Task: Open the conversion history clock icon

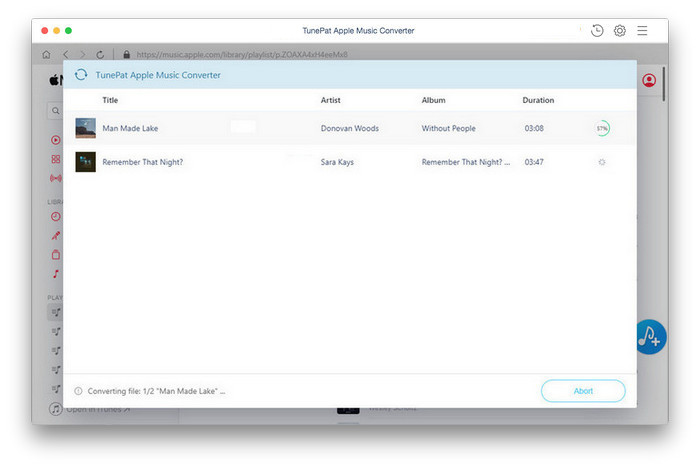Action: point(597,31)
